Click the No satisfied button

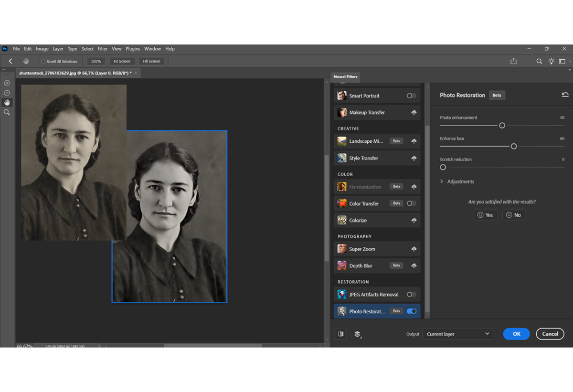click(514, 215)
